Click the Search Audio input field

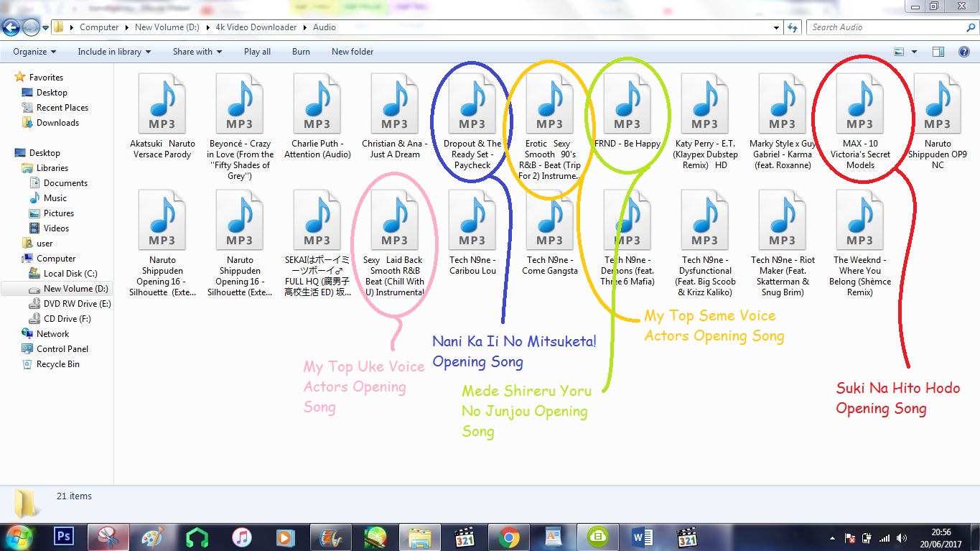tap(887, 27)
